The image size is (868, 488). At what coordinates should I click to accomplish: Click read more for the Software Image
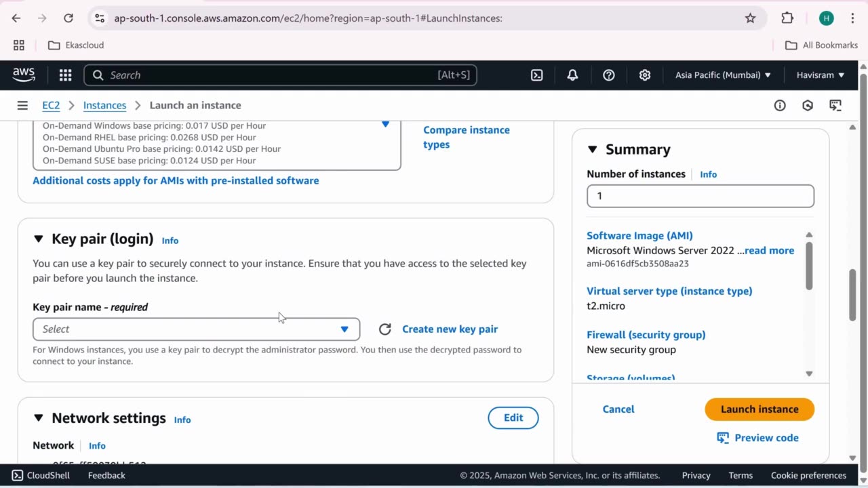click(x=769, y=251)
